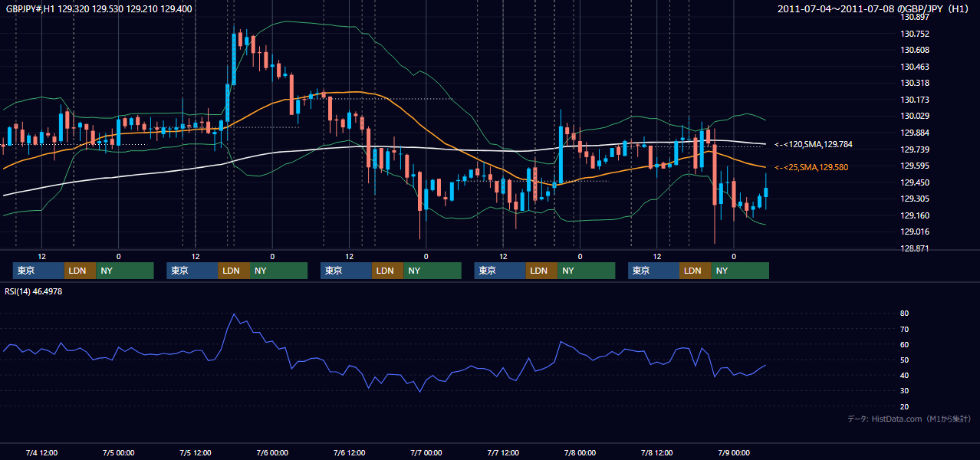Click price axis value 130.752
This screenshot has height=460, width=980.
pyautogui.click(x=916, y=34)
